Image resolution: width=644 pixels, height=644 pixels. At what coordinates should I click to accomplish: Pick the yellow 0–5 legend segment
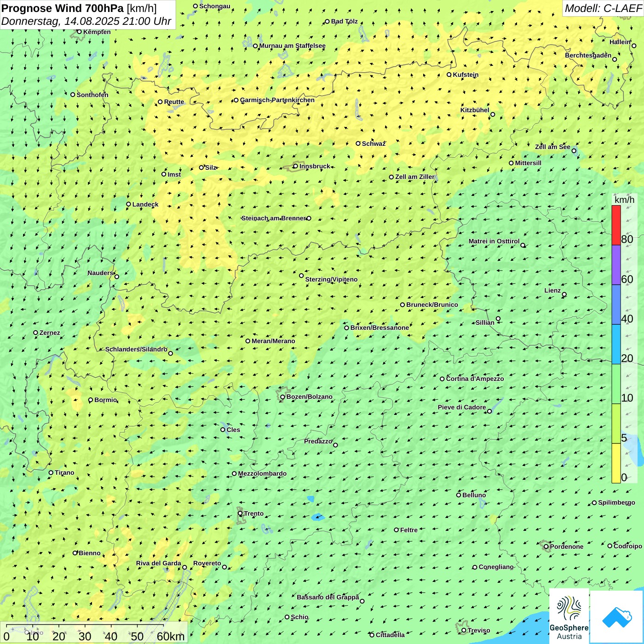pyautogui.click(x=616, y=463)
